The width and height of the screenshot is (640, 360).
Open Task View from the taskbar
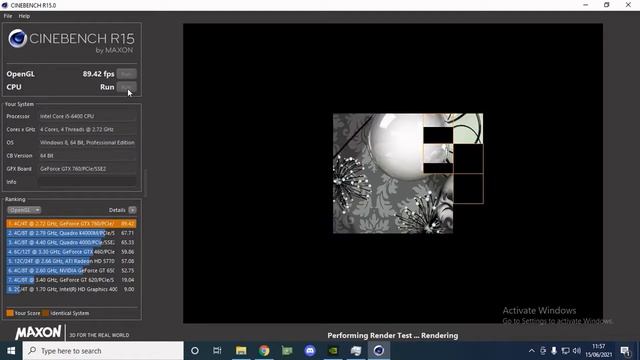pyautogui.click(x=217, y=351)
